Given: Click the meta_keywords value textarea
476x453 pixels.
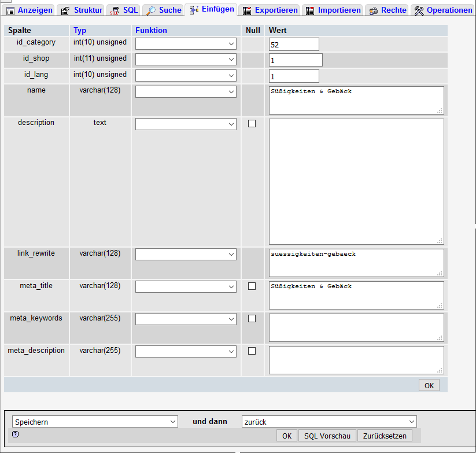Looking at the screenshot, I should pos(356,328).
